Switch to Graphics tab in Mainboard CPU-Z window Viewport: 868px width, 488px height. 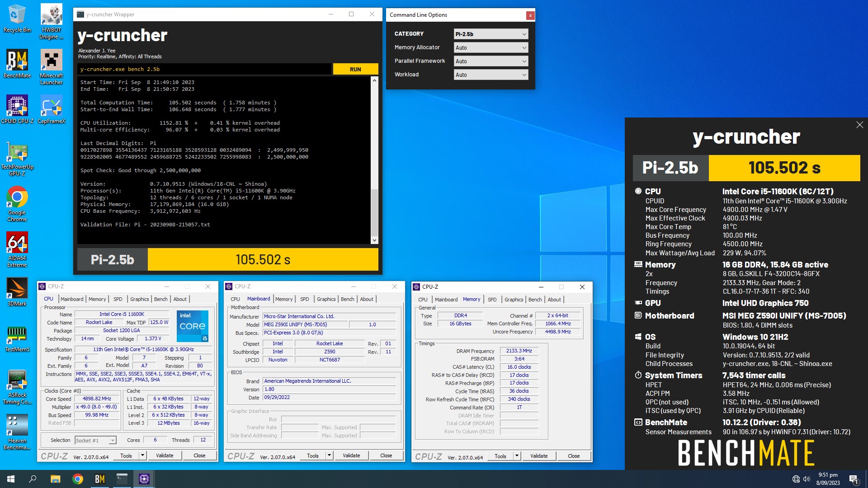pos(326,299)
